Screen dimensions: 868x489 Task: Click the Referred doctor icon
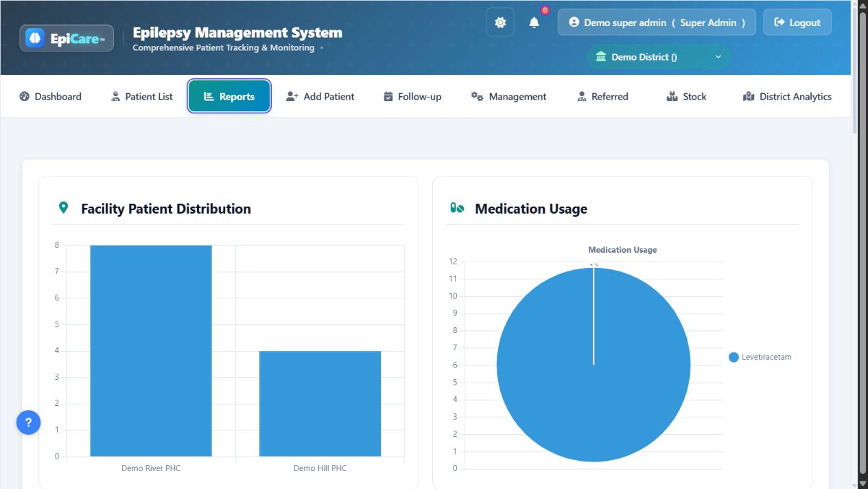coord(582,96)
